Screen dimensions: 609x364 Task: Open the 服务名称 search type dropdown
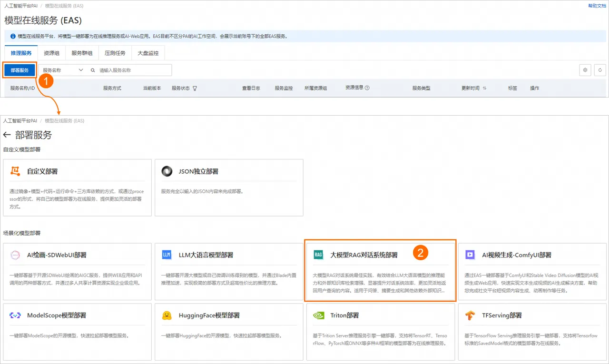pyautogui.click(x=63, y=70)
